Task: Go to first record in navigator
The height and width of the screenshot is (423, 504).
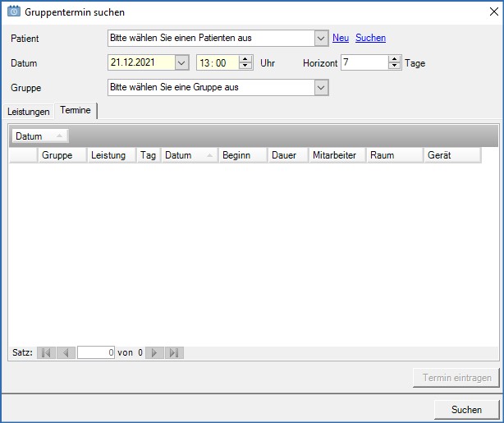Action: coord(46,352)
